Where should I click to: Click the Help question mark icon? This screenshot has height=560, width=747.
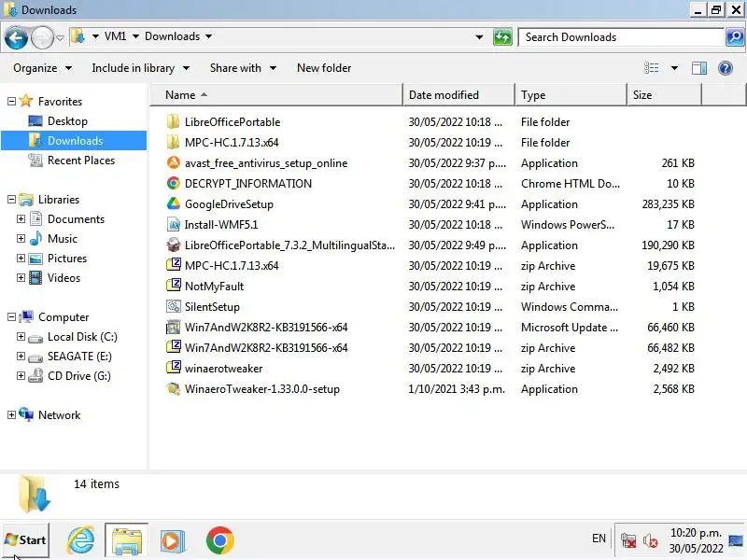tap(726, 68)
